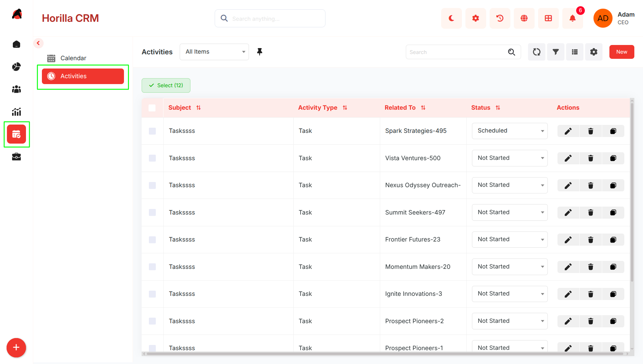The width and height of the screenshot is (643, 364).
Task: Open settings gear in top header
Action: [475, 18]
